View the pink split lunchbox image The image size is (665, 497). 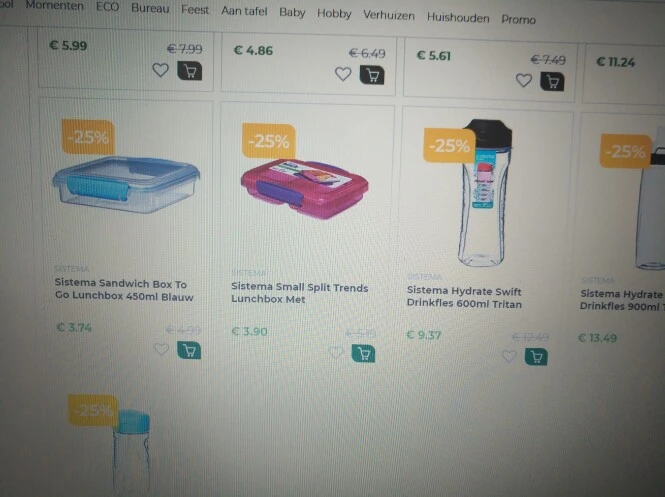305,189
